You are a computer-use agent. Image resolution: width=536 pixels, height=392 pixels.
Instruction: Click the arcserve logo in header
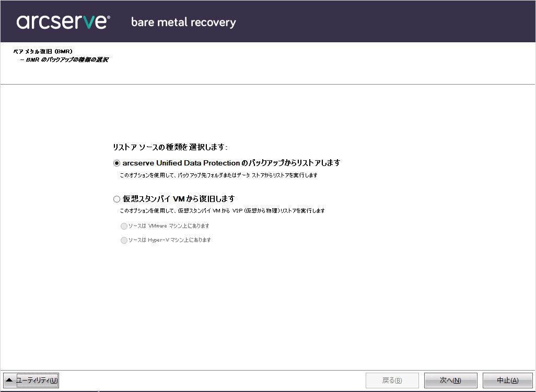pyautogui.click(x=63, y=22)
